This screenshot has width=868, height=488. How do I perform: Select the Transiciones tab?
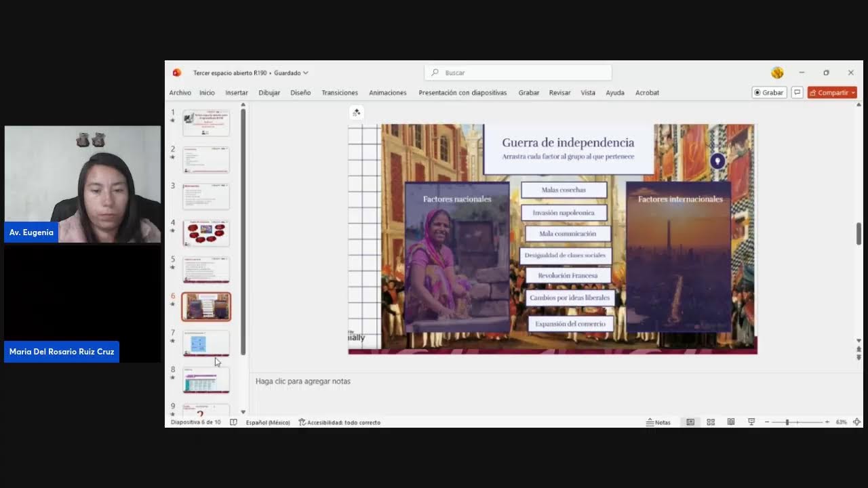(x=340, y=92)
